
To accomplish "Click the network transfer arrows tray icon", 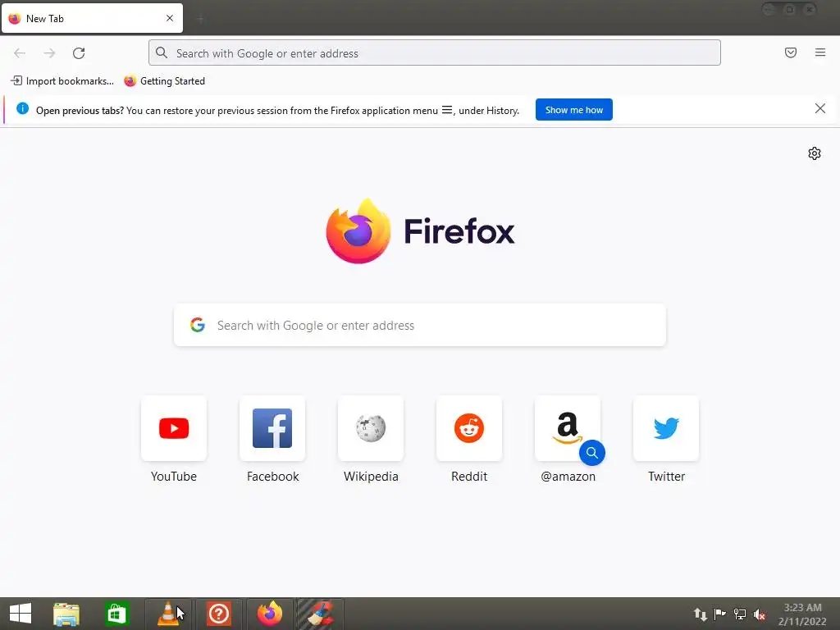I will pos(701,614).
